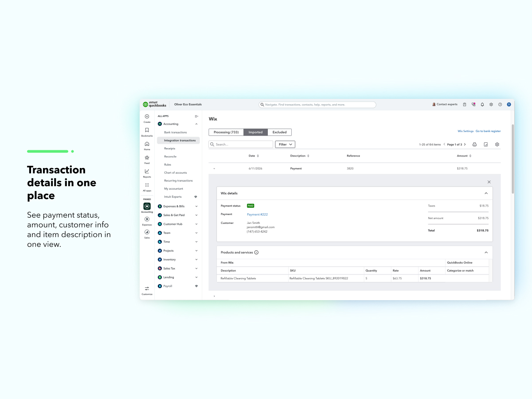532x399 pixels.
Task: Click the top Navigate search bar
Action: pyautogui.click(x=317, y=105)
